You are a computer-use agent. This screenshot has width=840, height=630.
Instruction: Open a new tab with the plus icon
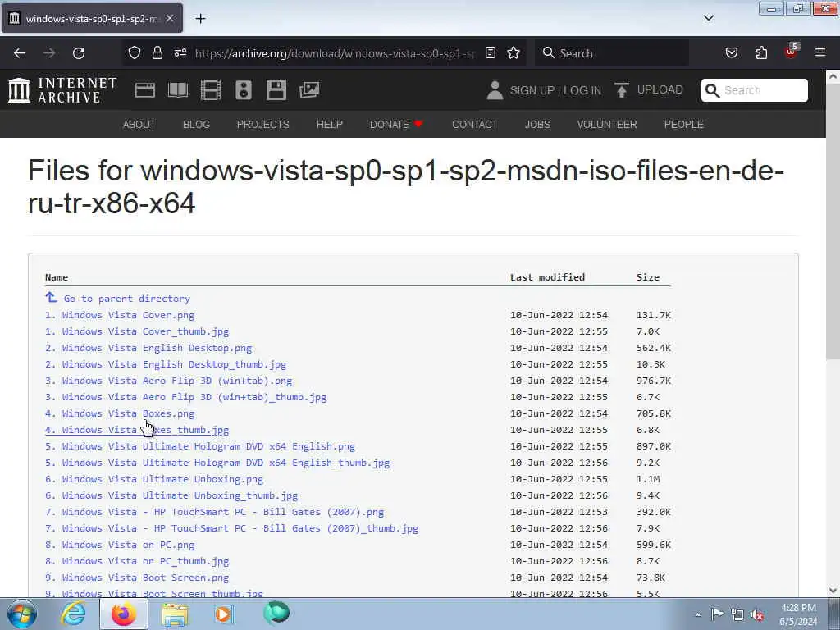point(200,19)
